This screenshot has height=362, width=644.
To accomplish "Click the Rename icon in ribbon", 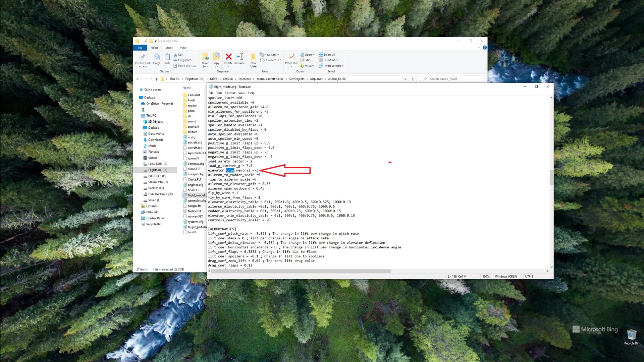I will point(239,57).
